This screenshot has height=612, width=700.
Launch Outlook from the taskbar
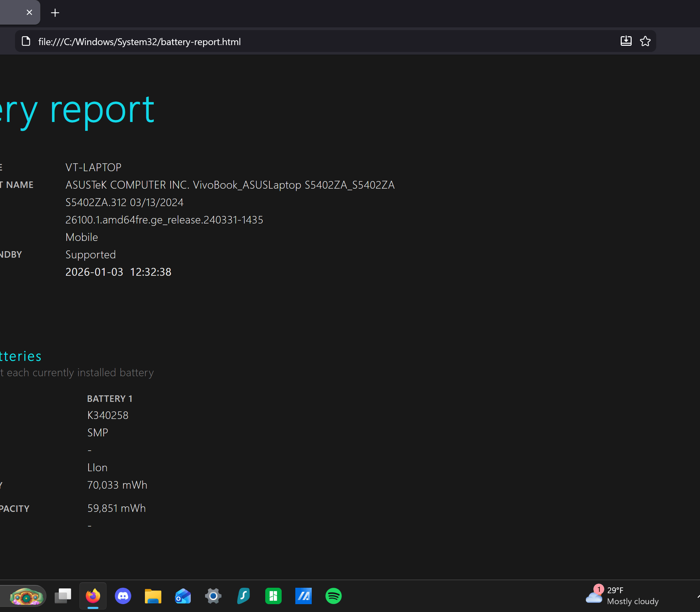[183, 596]
